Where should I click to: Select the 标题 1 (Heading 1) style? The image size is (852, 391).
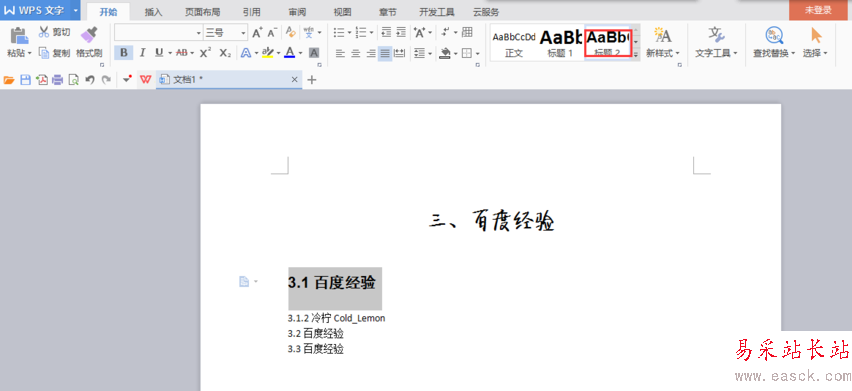click(560, 42)
